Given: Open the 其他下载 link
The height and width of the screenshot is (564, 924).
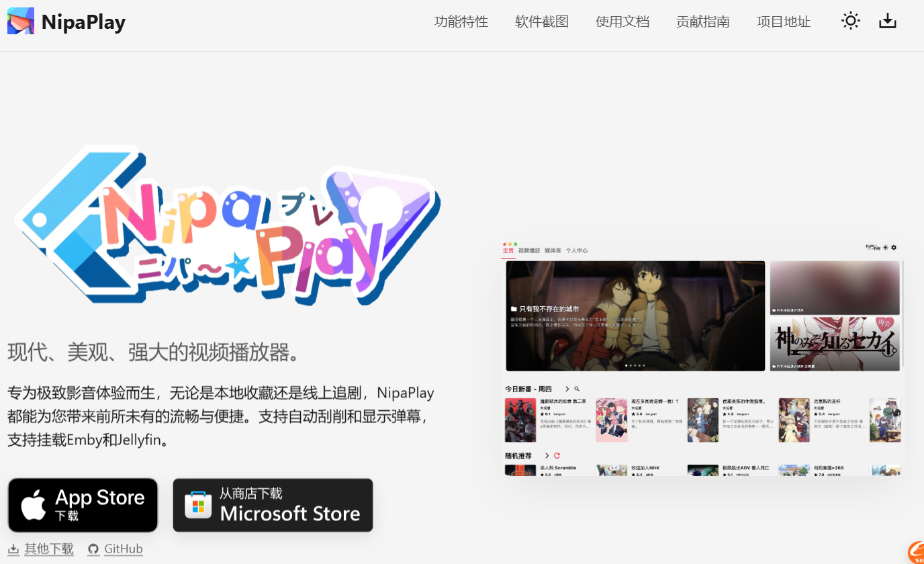Looking at the screenshot, I should 41,549.
